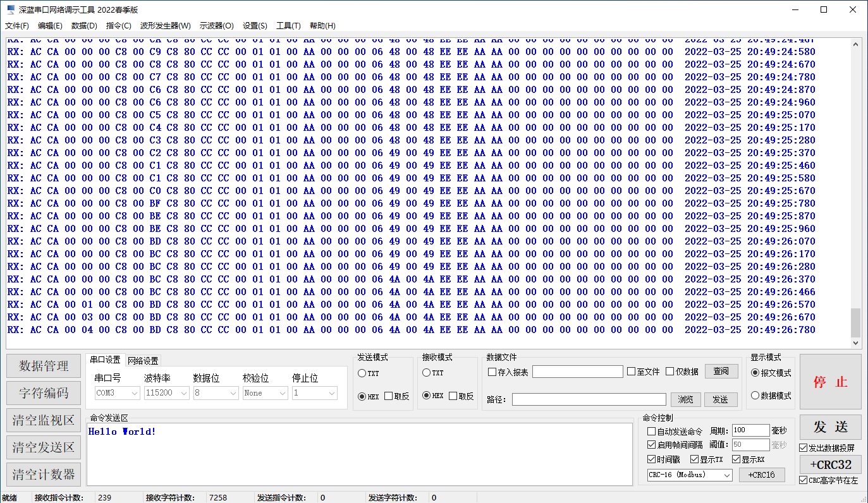
Task: Enable the 自动发送命令 checkbox
Action: 652,432
